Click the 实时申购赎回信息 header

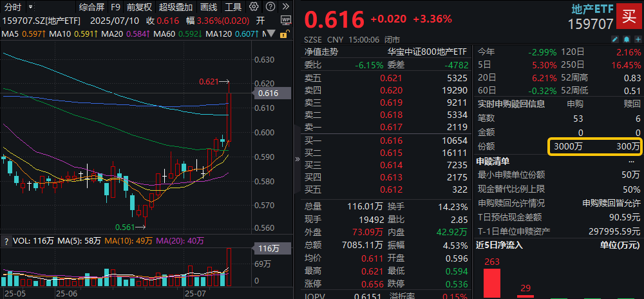click(x=511, y=104)
